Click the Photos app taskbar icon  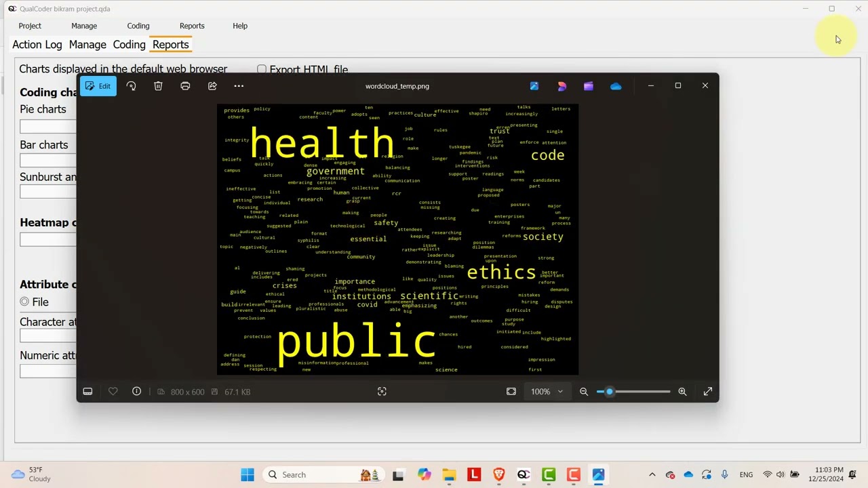click(x=598, y=474)
